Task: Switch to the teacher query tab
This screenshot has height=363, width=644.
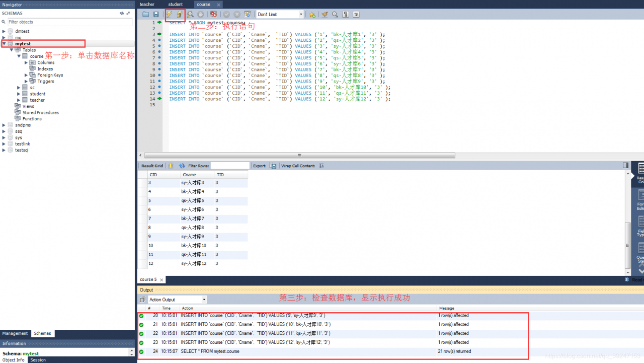Action: point(147,5)
